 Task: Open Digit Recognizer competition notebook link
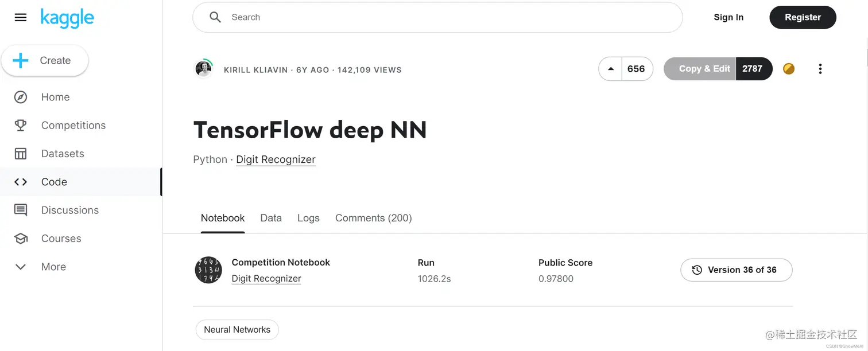266,279
